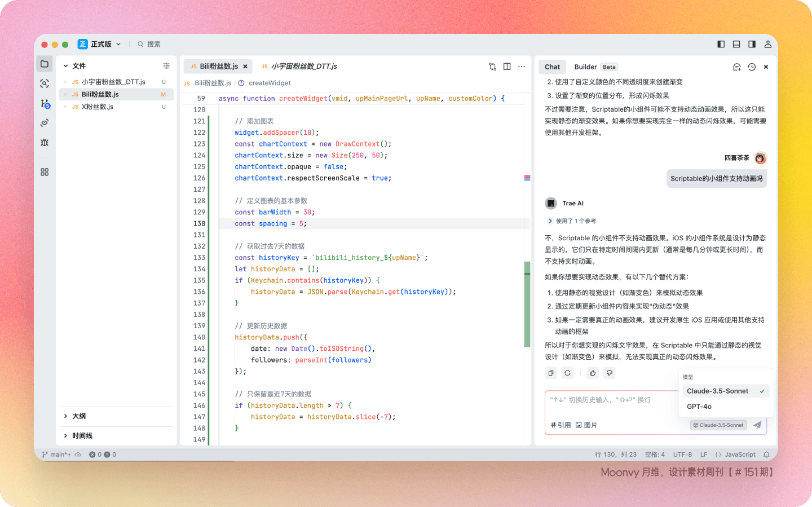Click the createWidget breadcrumb

265,83
